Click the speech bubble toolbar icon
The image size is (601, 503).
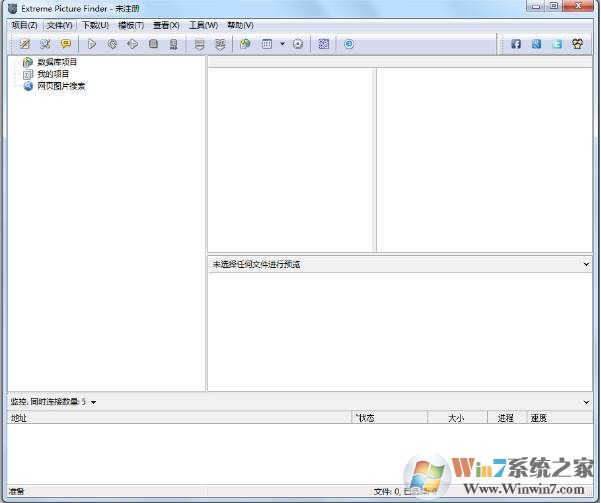click(66, 44)
